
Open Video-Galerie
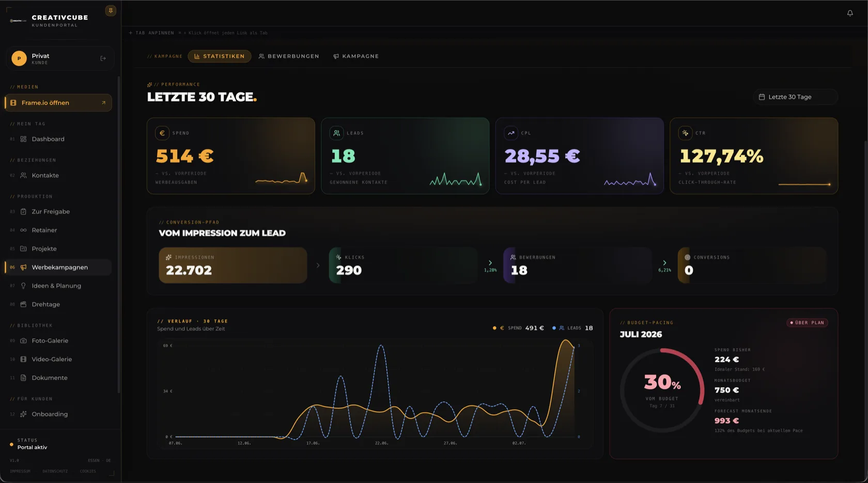pyautogui.click(x=58, y=359)
